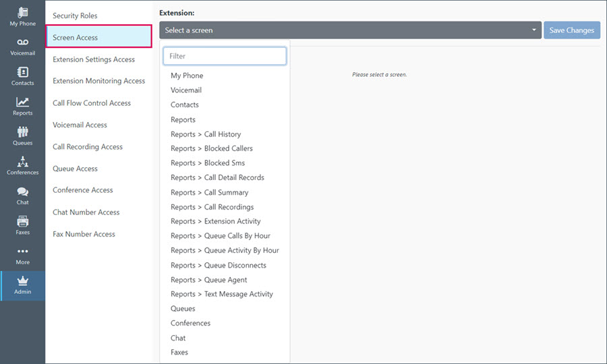The image size is (607, 364).
Task: Click the Faxes printer sidebar icon
Action: pos(22,221)
